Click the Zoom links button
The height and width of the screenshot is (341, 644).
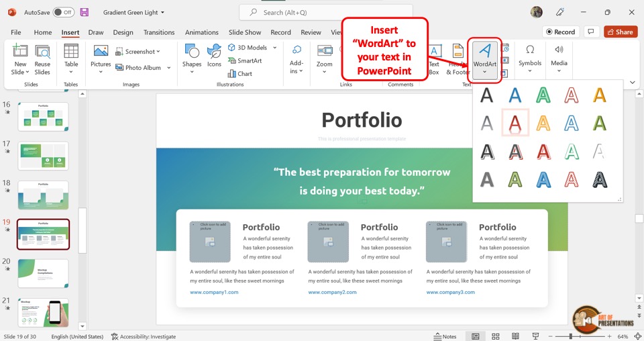tap(325, 59)
